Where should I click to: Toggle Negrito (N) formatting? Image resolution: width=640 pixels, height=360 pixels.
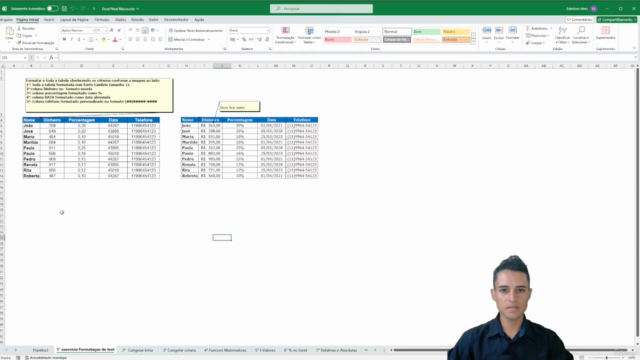pyautogui.click(x=64, y=40)
